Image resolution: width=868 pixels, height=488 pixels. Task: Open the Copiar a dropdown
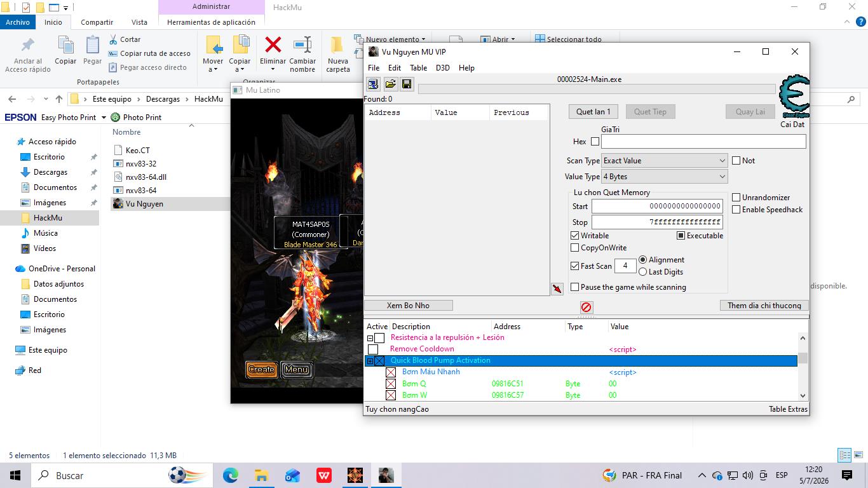point(240,70)
